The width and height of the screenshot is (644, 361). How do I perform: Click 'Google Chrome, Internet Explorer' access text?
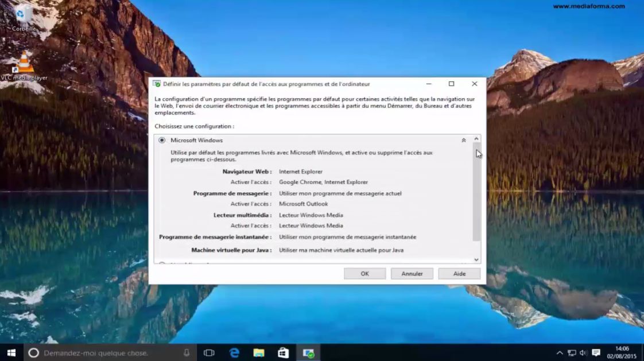point(323,182)
